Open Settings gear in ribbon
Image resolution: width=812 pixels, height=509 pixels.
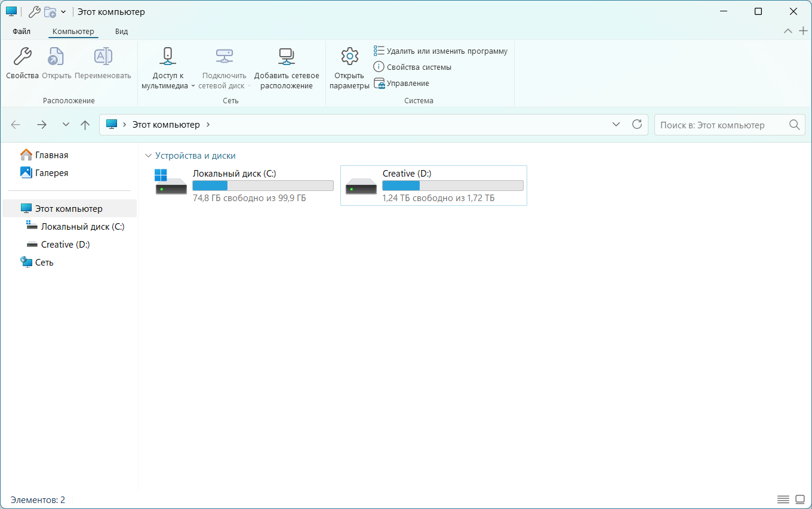point(349,57)
